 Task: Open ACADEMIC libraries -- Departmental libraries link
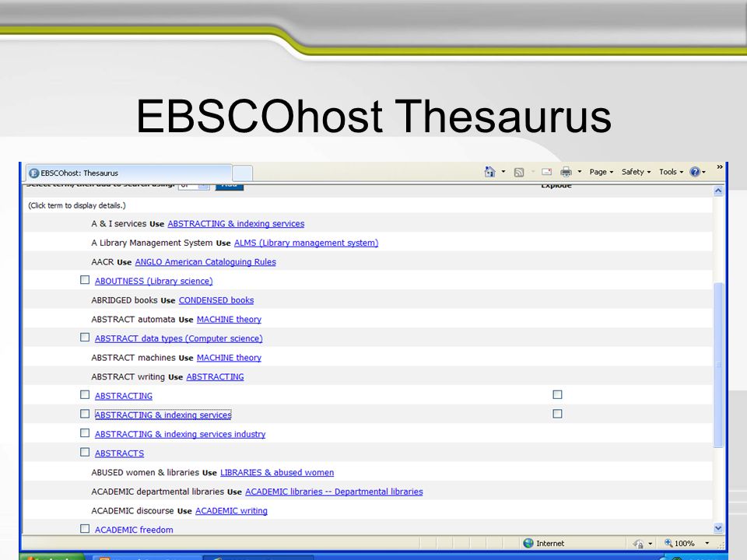(x=334, y=492)
